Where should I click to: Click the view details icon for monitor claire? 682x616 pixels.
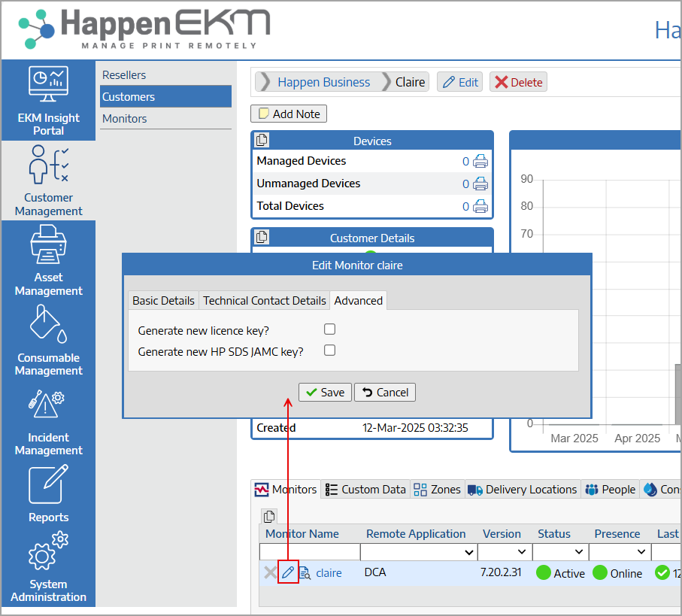pos(305,573)
